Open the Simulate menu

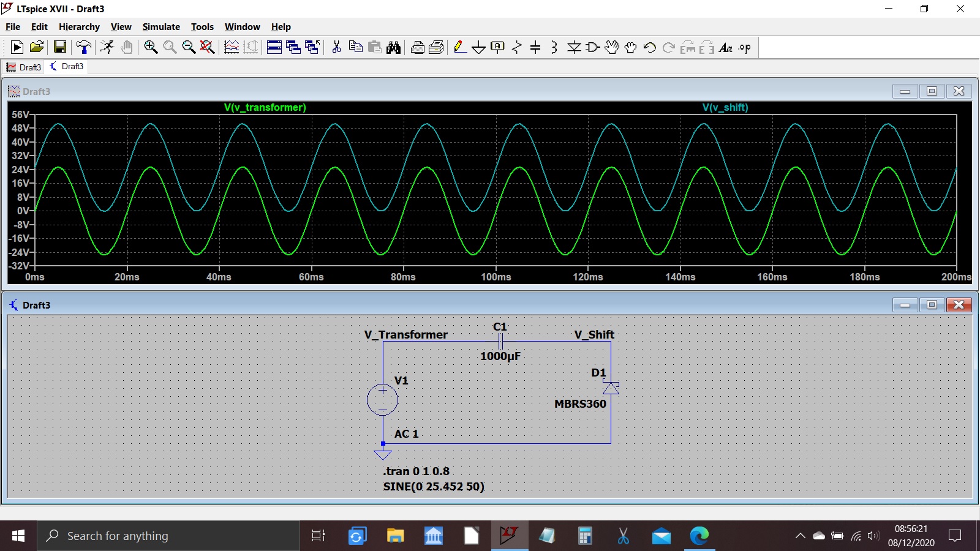coord(161,27)
